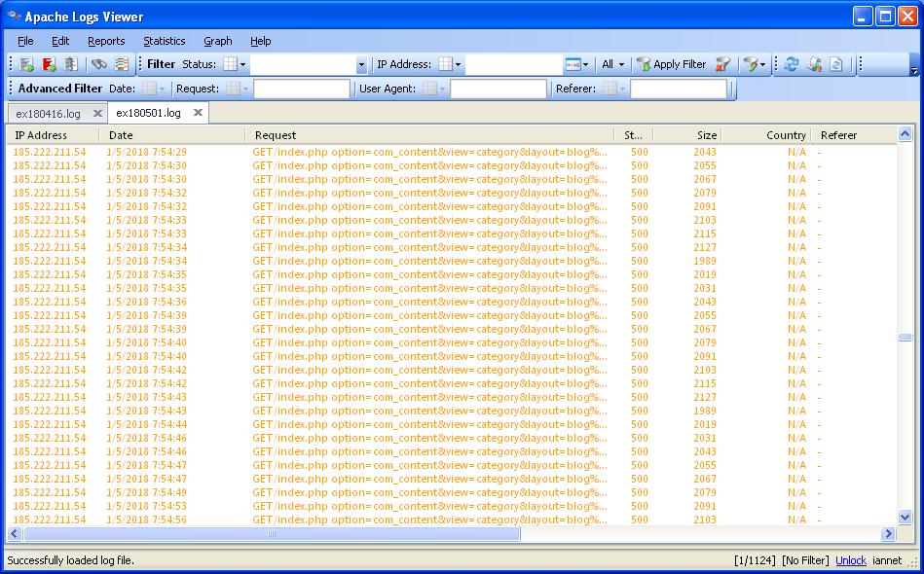Viewport: 924px width, 574px height.
Task: Click the clear filter funnel with red X
Action: [722, 64]
